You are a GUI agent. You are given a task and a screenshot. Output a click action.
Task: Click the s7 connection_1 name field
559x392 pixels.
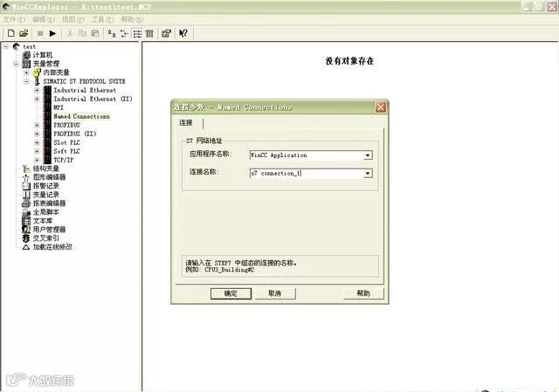pos(307,173)
